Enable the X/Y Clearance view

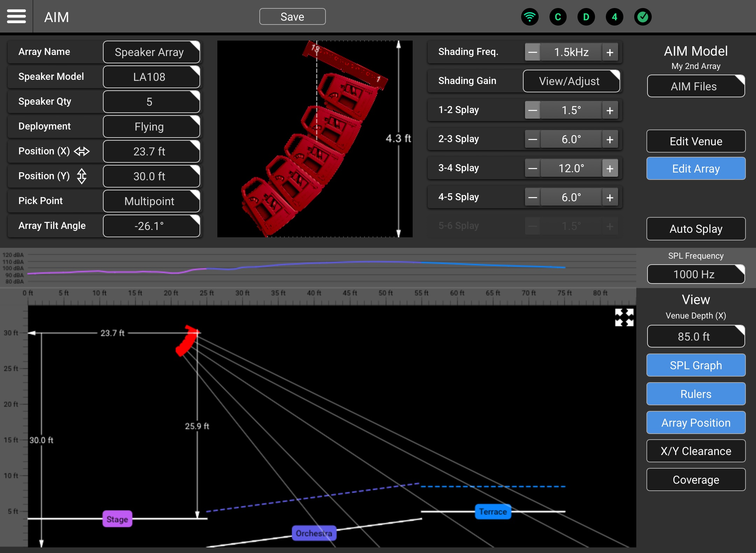695,451
